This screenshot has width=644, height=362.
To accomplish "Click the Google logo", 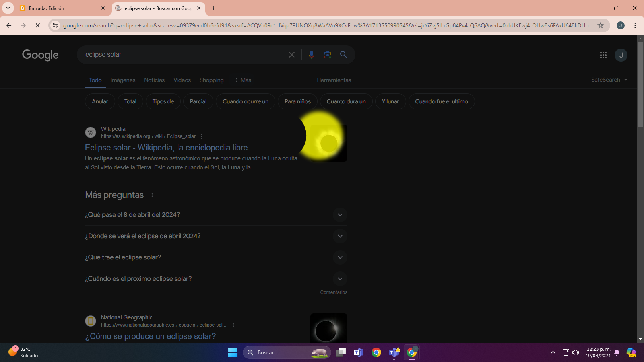I will tap(40, 55).
